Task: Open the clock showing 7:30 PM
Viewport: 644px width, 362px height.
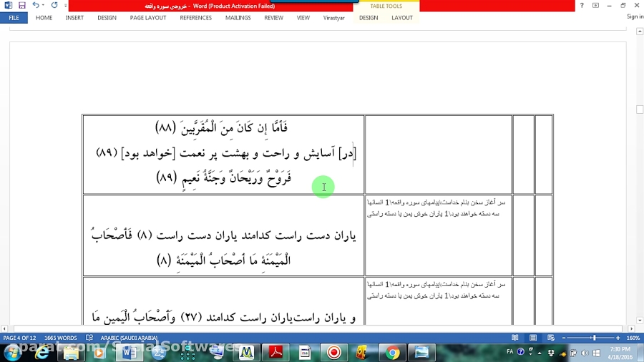Action: (x=620, y=353)
